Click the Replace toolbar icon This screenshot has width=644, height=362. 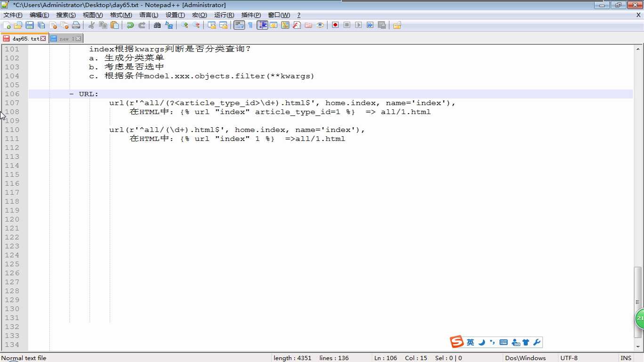point(169,25)
